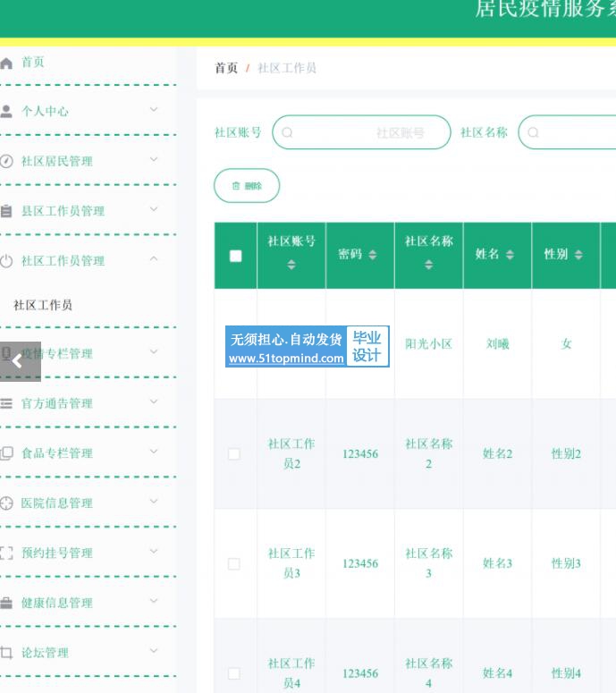Click the power icon beside 社区工作员管理

[x=7, y=261]
